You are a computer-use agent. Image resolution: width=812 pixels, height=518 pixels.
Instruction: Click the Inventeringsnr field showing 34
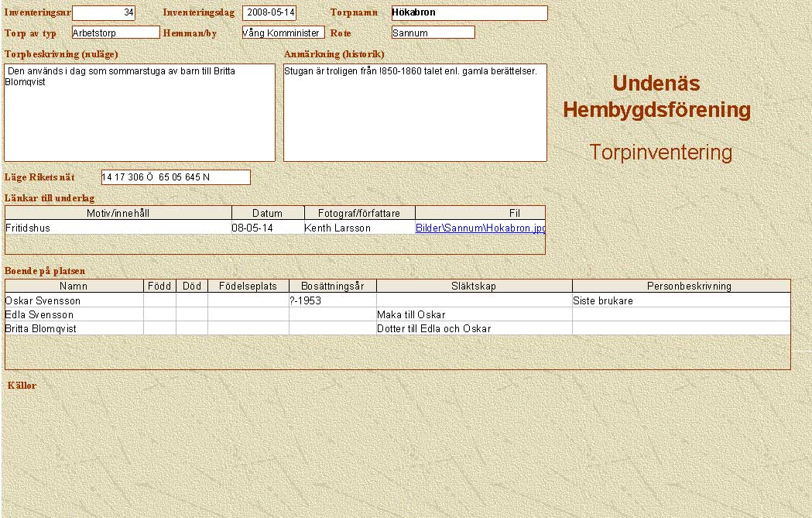pos(103,13)
